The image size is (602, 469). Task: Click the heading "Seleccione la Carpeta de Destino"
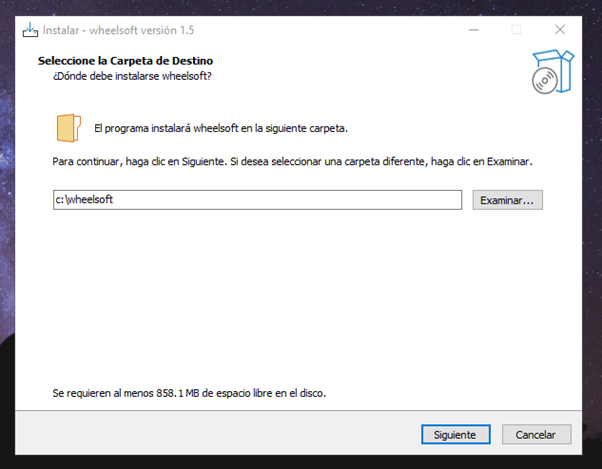(125, 61)
